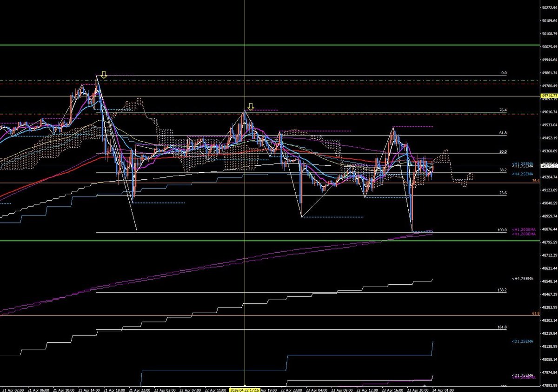Click the 48303.14 price scale value
The image size is (558, 392).
pos(549,320)
